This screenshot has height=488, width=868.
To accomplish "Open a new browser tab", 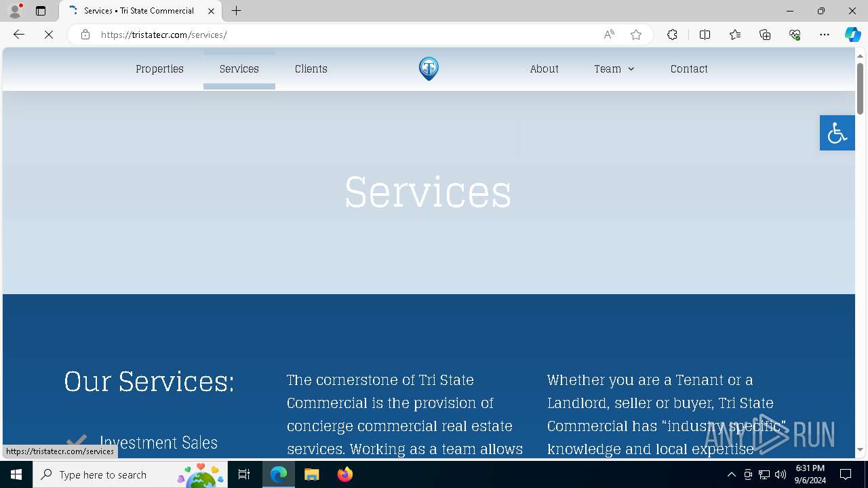I will (x=236, y=11).
